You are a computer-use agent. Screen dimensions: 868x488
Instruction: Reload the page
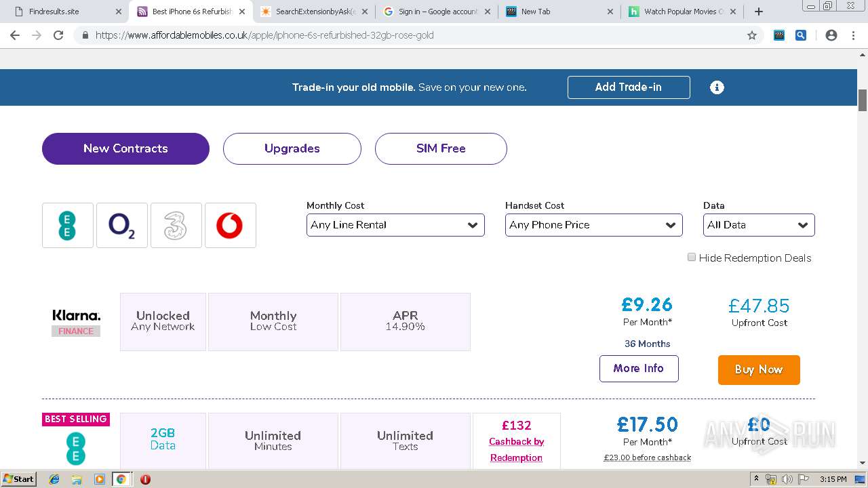pos(58,35)
